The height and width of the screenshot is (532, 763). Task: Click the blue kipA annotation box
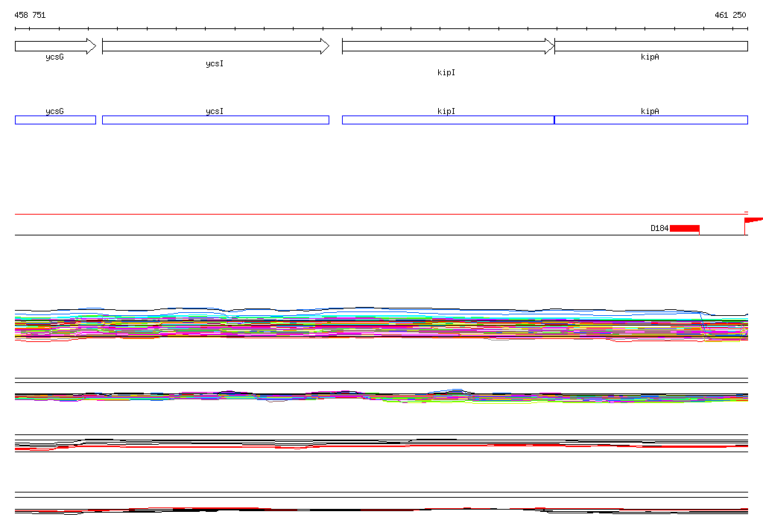pos(650,120)
